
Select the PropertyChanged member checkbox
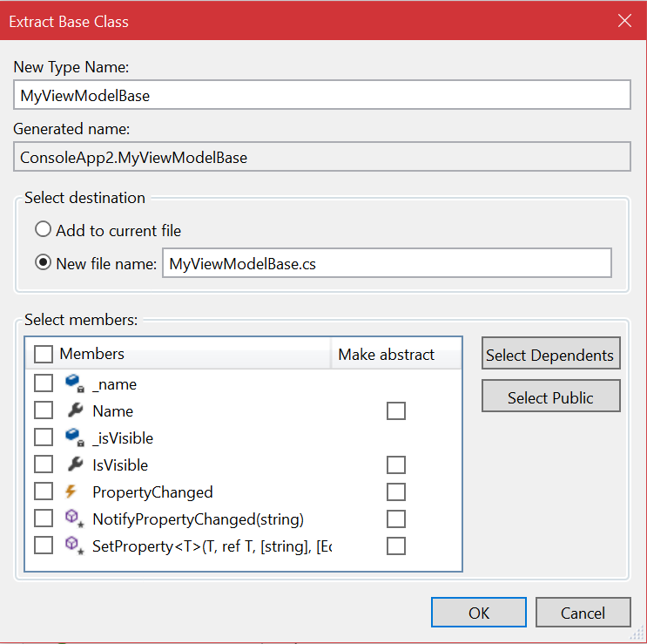coord(44,491)
